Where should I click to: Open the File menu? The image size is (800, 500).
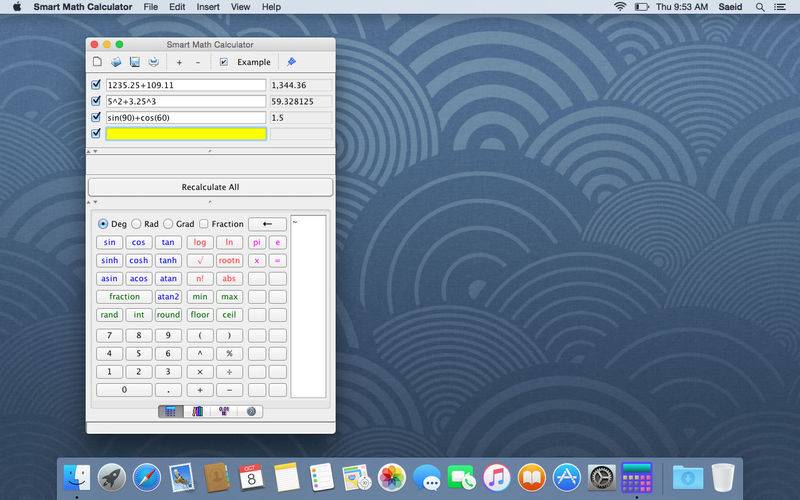[151, 7]
